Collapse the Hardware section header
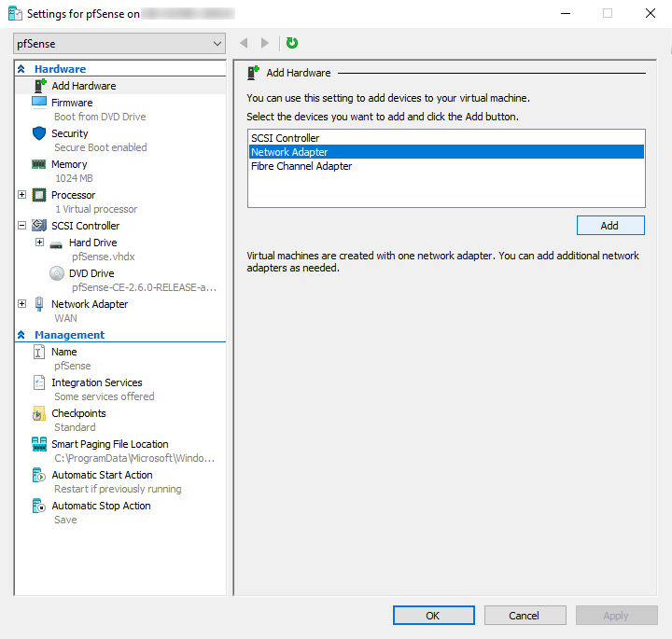672x639 pixels. 21,69
